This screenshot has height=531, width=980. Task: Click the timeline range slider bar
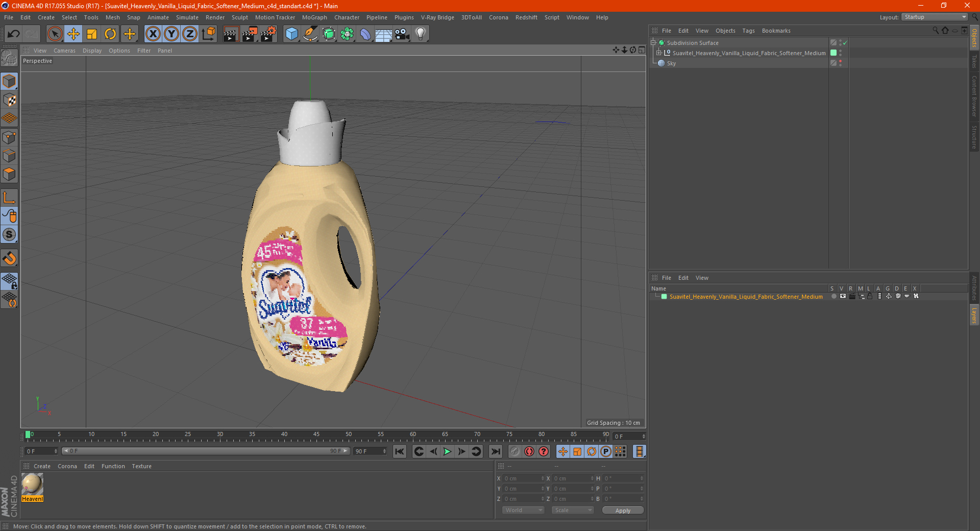point(206,451)
